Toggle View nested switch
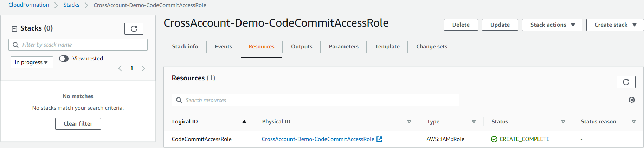644x148 pixels. [64, 59]
